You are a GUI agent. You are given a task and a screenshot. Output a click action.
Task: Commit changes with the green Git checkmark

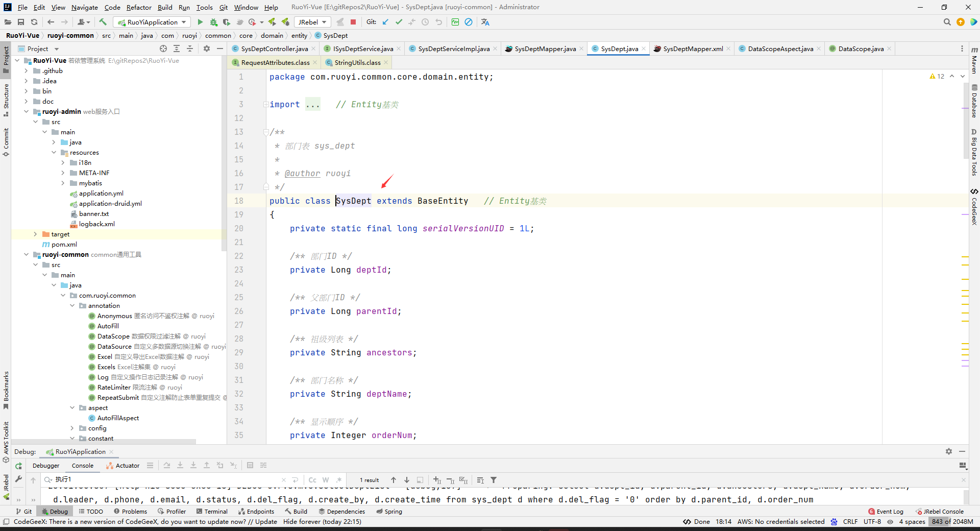(x=399, y=22)
